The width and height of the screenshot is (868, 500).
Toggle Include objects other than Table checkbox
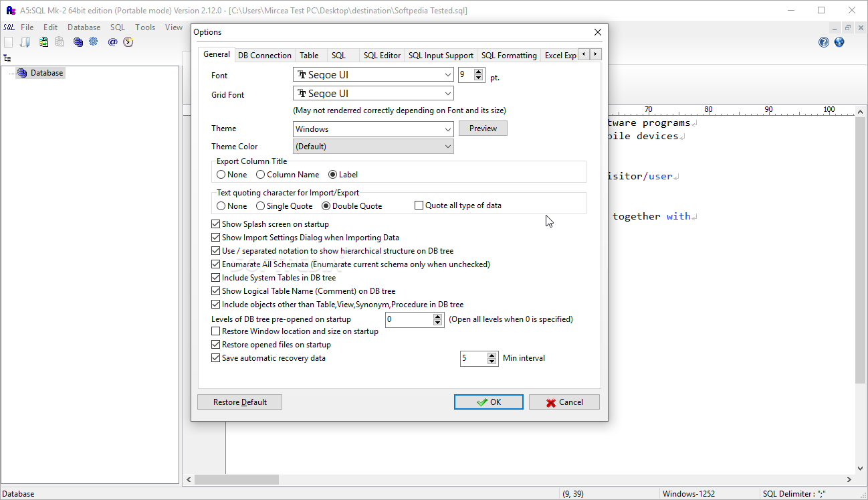(337, 305)
